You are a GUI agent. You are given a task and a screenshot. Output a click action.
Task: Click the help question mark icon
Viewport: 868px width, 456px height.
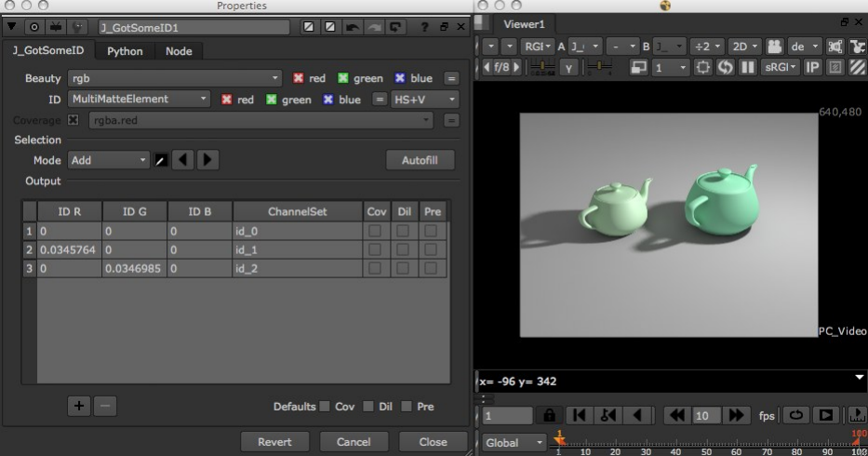point(424,27)
